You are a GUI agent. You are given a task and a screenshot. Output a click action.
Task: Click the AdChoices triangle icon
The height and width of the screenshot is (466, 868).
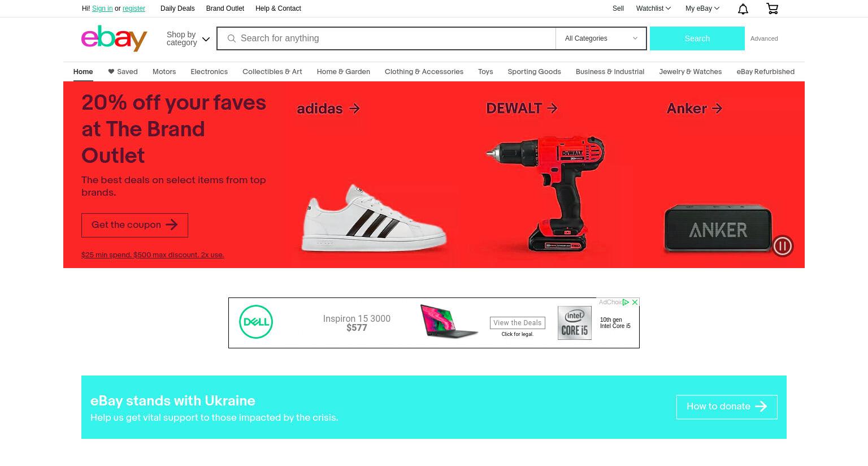pos(626,302)
